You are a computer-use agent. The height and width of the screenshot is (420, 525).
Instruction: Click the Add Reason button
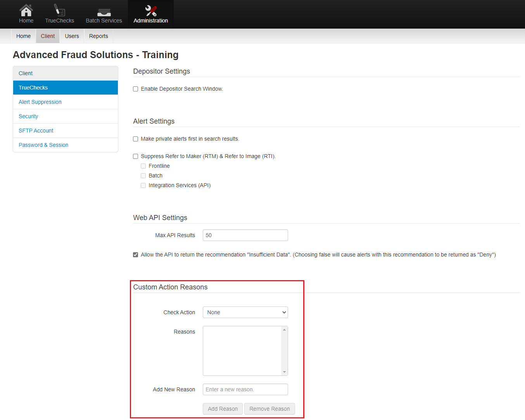[x=223, y=409]
